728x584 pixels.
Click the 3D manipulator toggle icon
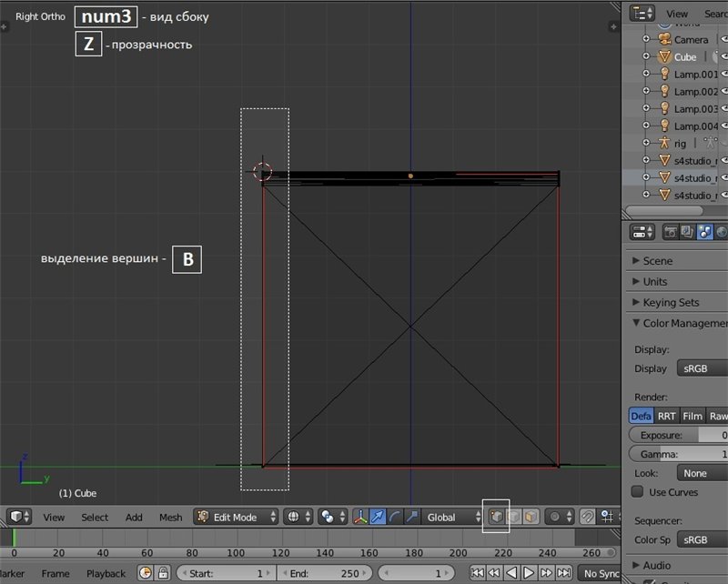tap(359, 517)
